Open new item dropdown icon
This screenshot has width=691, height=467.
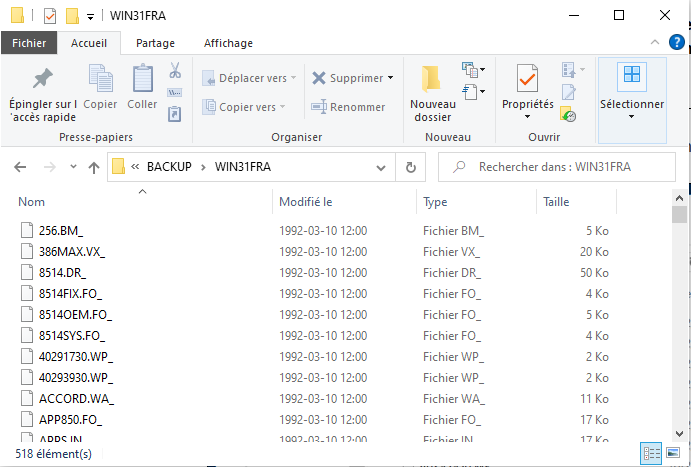click(x=473, y=70)
